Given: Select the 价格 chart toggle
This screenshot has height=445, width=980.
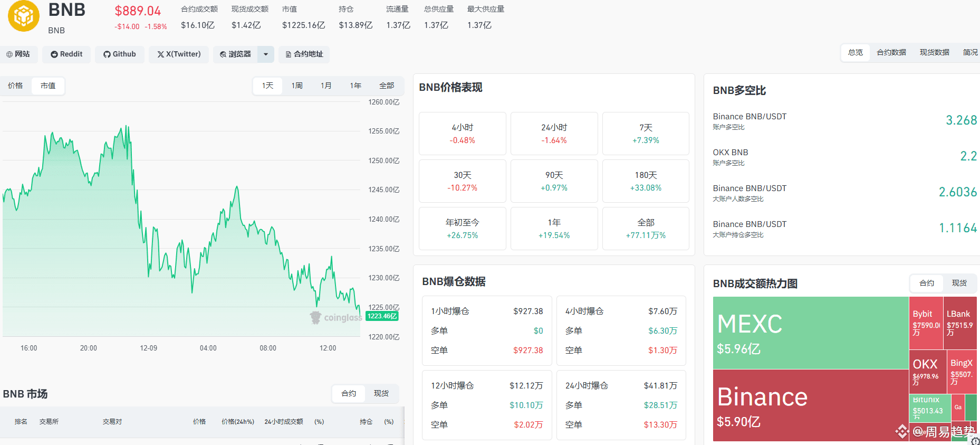Looking at the screenshot, I should tap(15, 86).
